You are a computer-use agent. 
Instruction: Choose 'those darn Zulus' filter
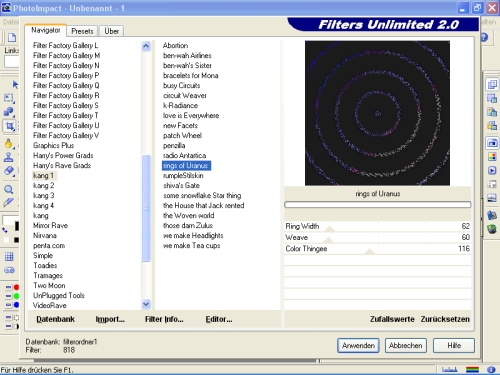[x=188, y=225]
